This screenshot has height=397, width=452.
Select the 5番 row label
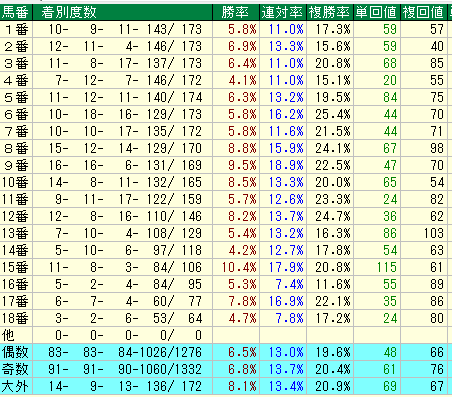pyautogui.click(x=16, y=97)
